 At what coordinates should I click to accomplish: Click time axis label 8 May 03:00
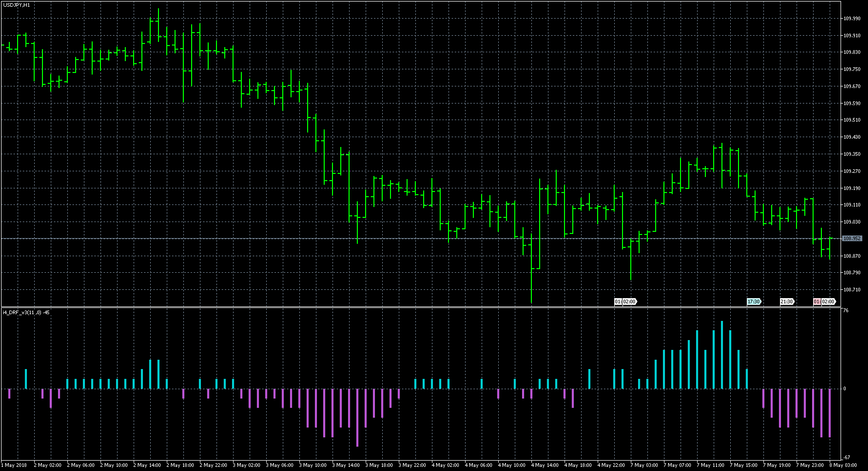[843, 465]
